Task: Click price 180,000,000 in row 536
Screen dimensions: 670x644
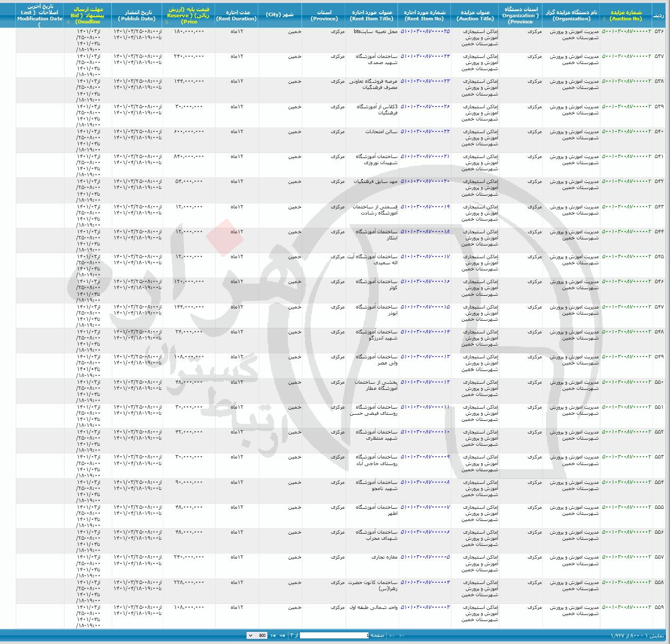Action: click(x=189, y=32)
